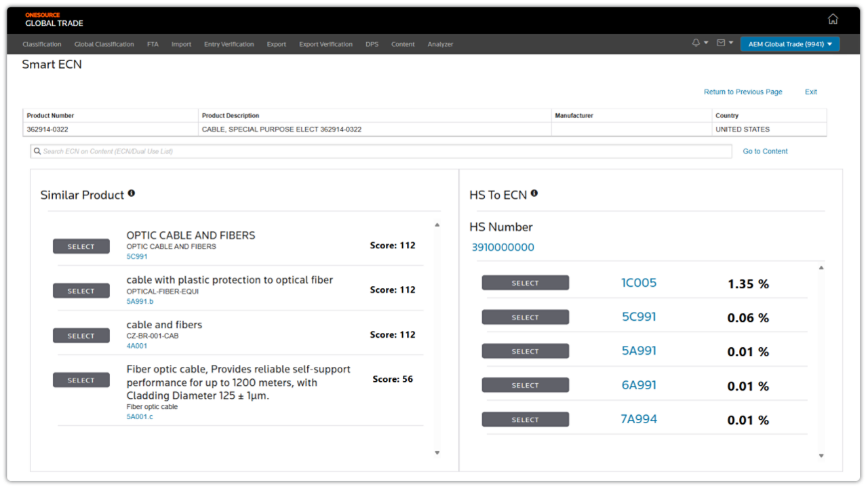Click info icon beside Similar Product
Image resolution: width=868 pixels, height=489 pixels.
coord(132,193)
